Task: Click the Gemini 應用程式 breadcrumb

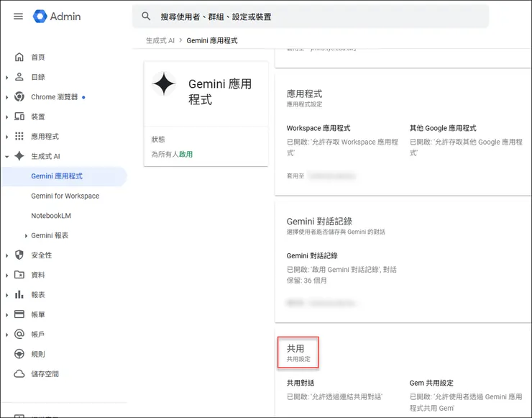Action: point(212,40)
